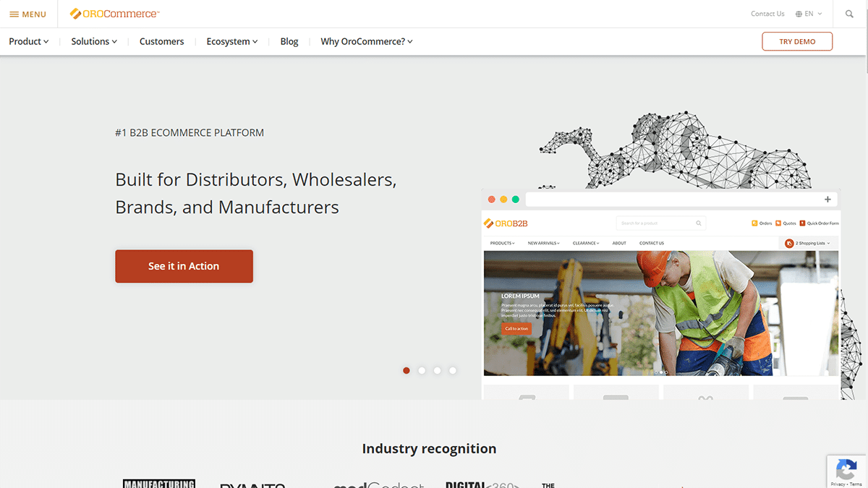Click the OroB2B logo in mockup

click(x=506, y=223)
